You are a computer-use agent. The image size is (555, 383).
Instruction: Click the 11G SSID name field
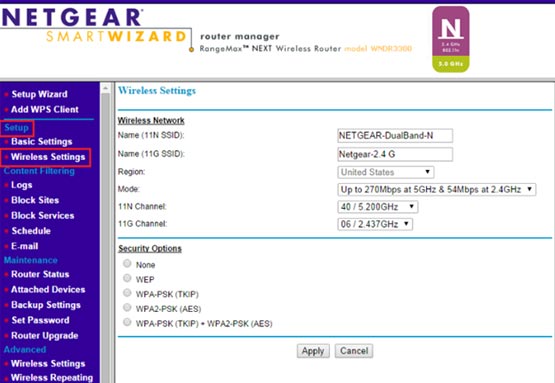pyautogui.click(x=395, y=154)
